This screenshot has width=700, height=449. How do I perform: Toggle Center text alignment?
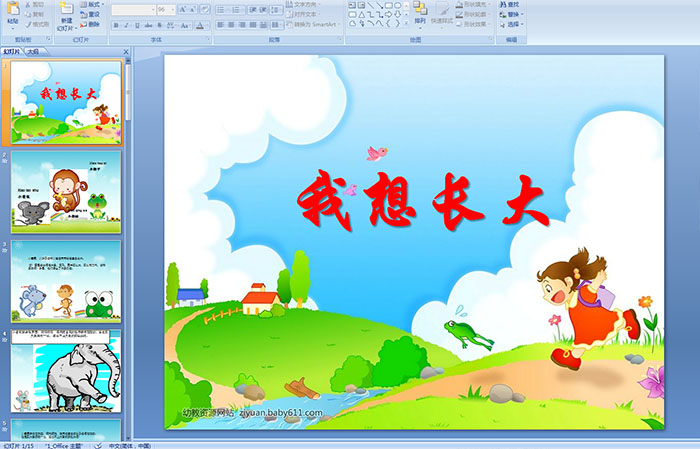(x=231, y=25)
